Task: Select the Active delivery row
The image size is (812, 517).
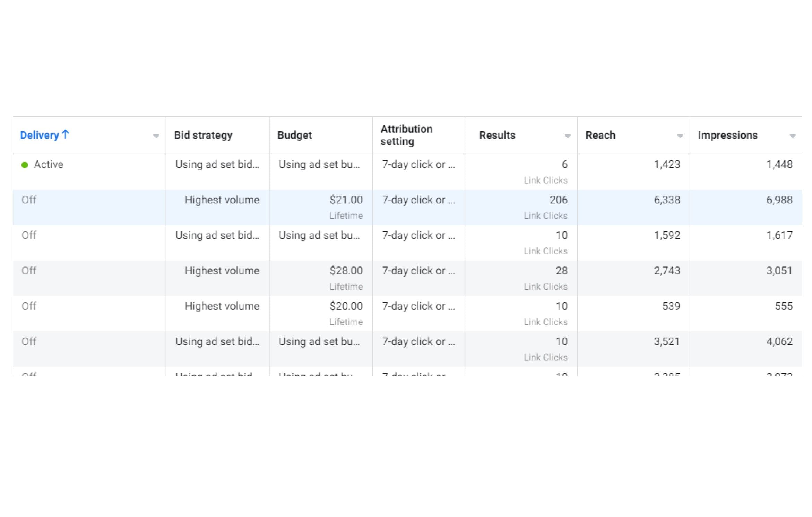Action: tap(407, 172)
